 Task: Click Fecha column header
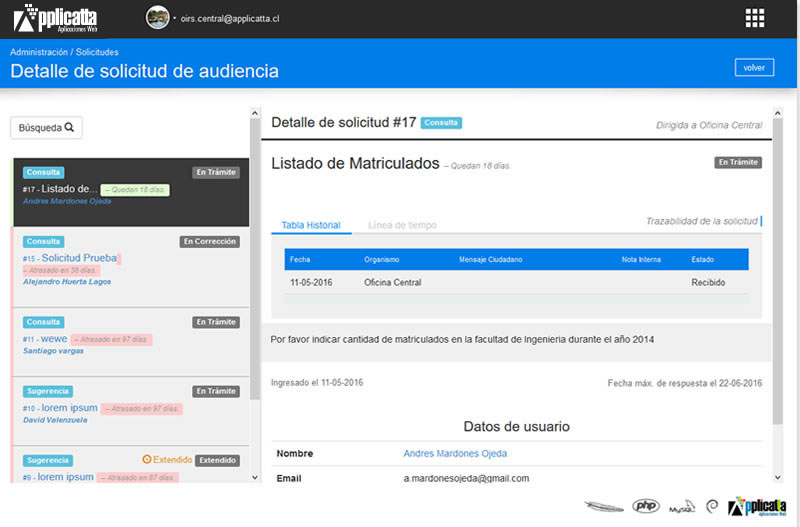(300, 260)
